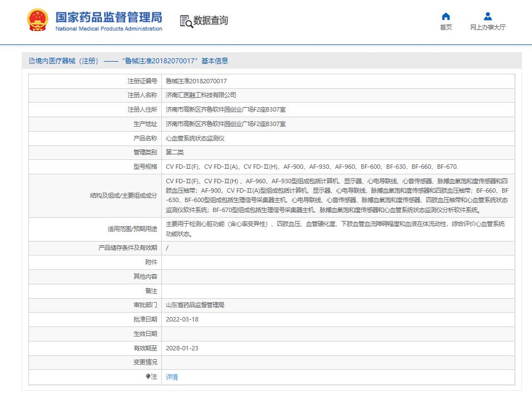Click the validity date 2028-01-23 value
The width and height of the screenshot is (532, 397).
coord(182,348)
